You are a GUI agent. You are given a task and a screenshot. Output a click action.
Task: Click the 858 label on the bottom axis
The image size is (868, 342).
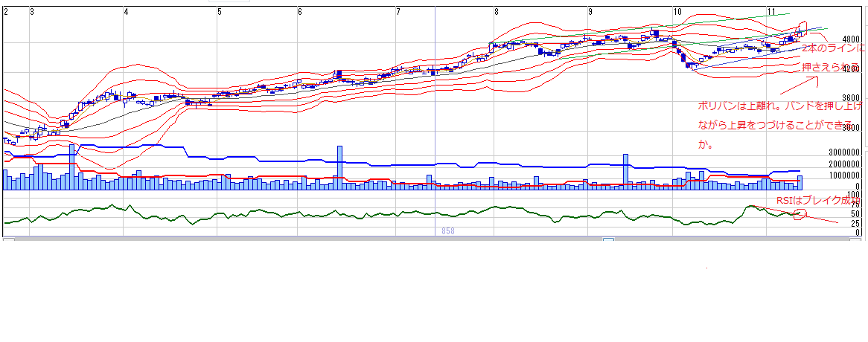coord(447,232)
